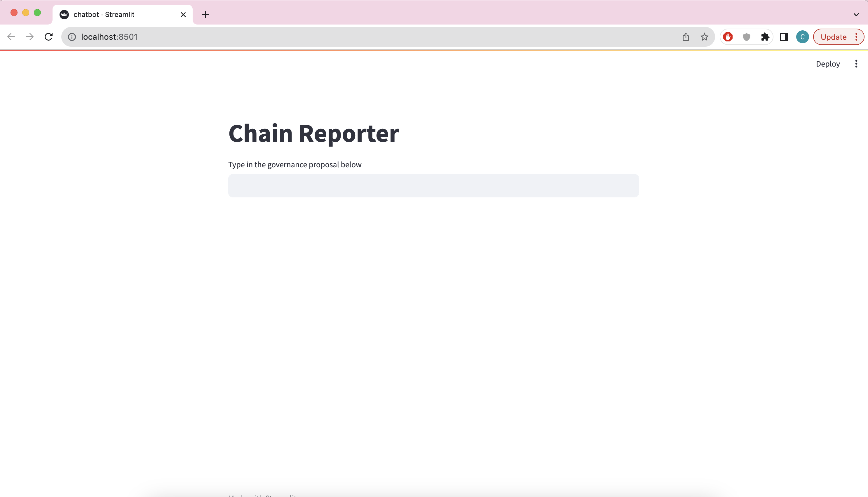
Task: Click the Chain Reporter heading
Action: pos(314,133)
